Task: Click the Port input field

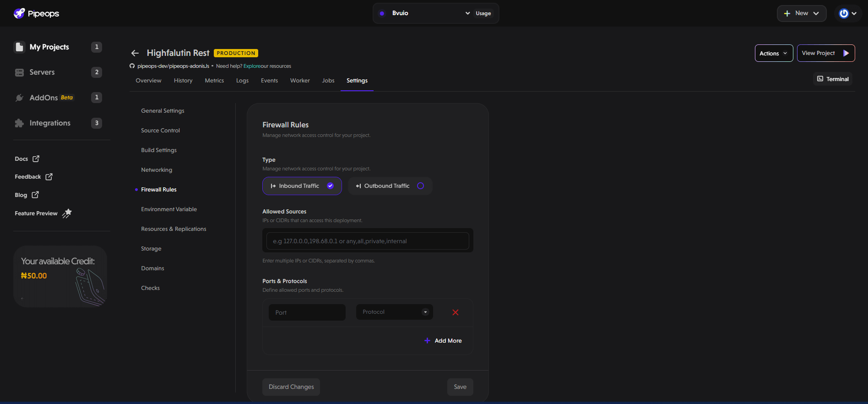Action: pos(307,312)
